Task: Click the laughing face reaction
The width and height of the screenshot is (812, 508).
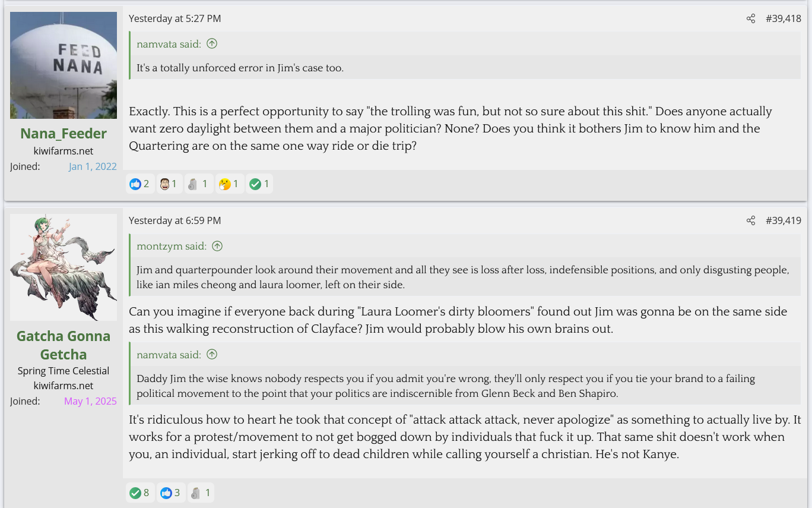Action: click(169, 184)
